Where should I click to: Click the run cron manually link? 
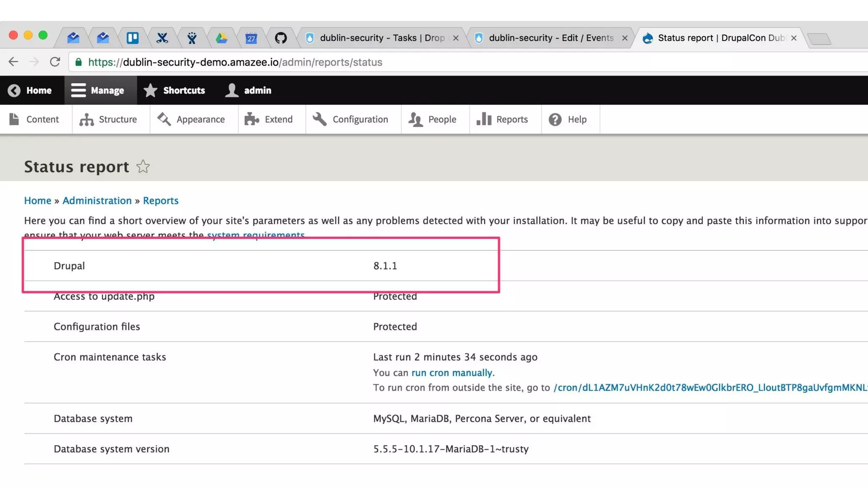(452, 373)
